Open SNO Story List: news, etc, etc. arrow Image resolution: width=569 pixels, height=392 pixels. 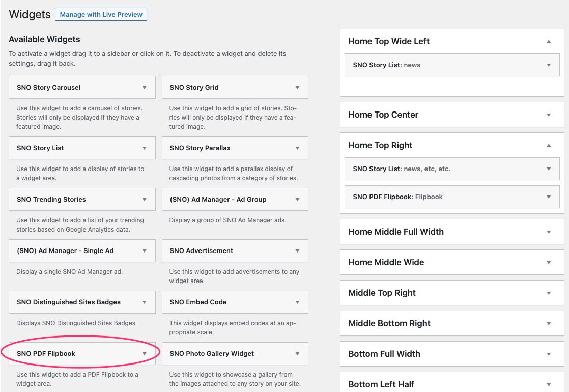coord(549,169)
